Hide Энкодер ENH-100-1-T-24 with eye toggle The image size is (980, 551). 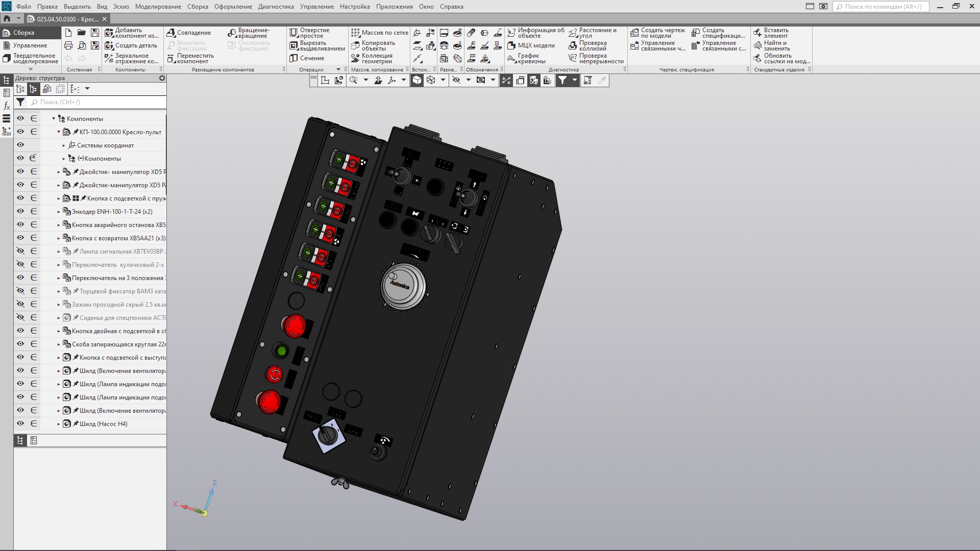20,211
